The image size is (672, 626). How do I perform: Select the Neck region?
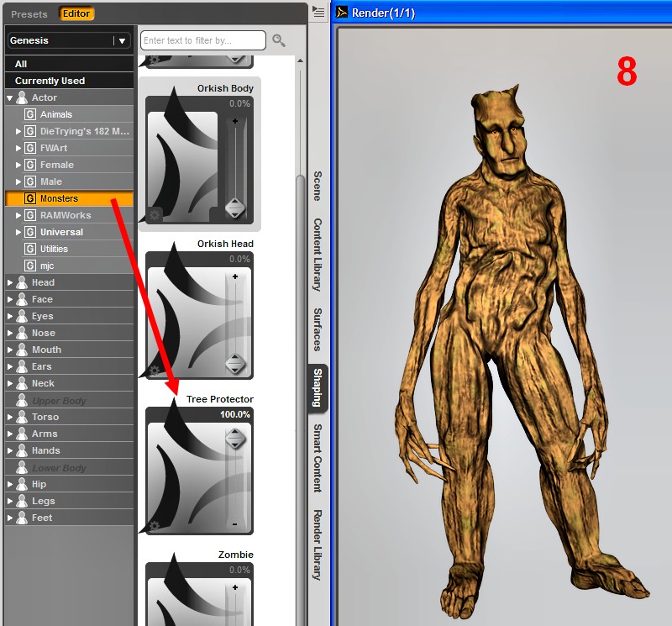pos(69,383)
